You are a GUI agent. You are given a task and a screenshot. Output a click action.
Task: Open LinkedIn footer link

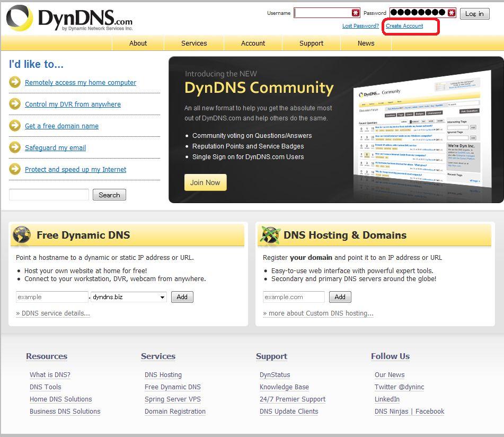coord(387,399)
